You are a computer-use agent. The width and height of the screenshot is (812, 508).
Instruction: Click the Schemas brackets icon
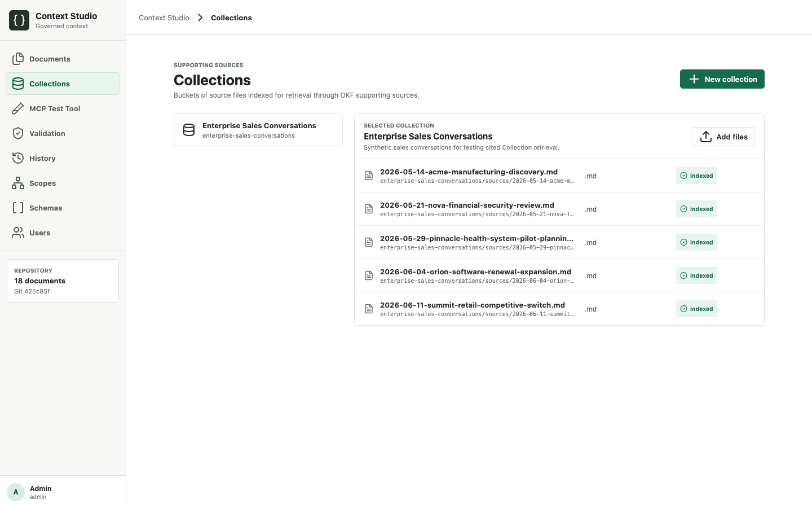click(18, 208)
